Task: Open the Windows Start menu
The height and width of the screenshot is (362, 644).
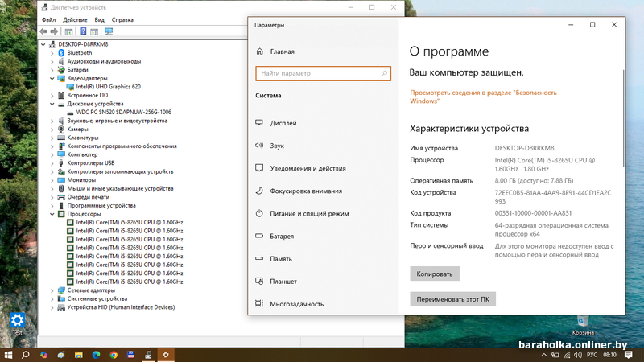Action: [x=8, y=355]
